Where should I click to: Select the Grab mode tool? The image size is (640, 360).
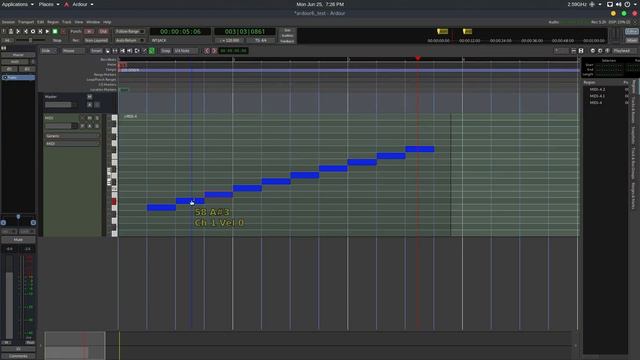coord(107,51)
